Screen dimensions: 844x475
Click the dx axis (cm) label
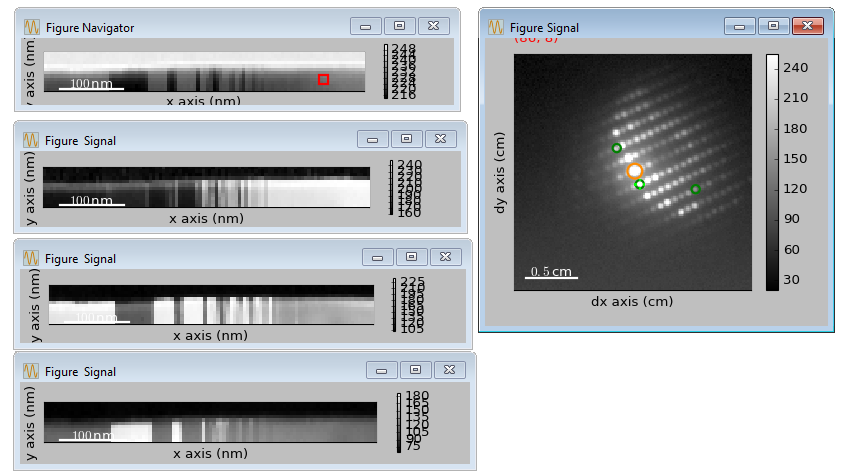click(x=632, y=301)
